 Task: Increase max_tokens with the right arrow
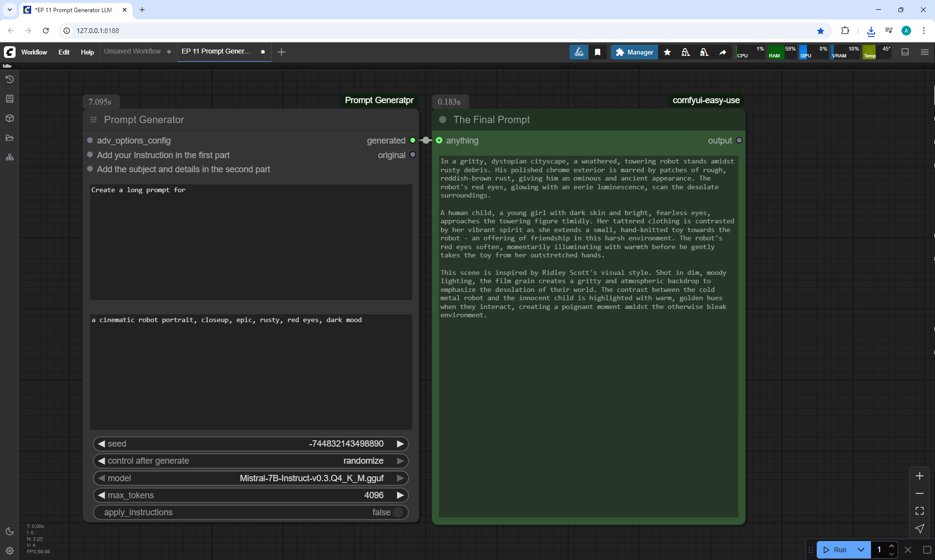click(400, 495)
